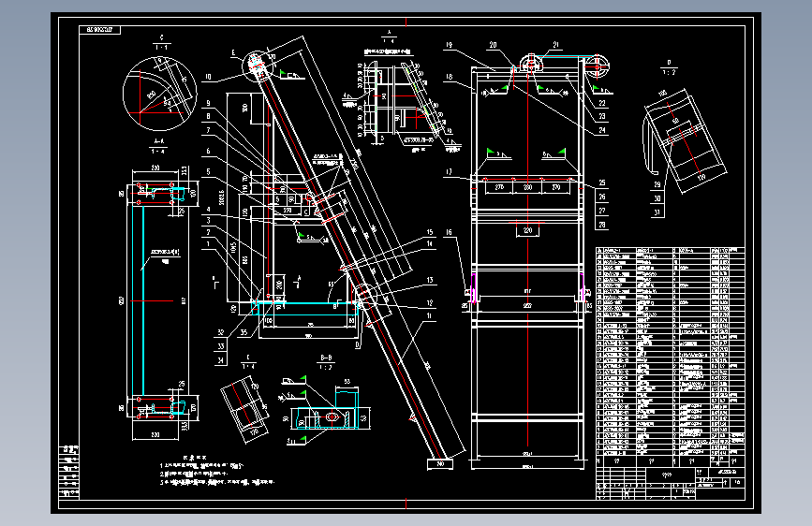Pick the 240 dimension at ladder base

pyautogui.click(x=440, y=464)
